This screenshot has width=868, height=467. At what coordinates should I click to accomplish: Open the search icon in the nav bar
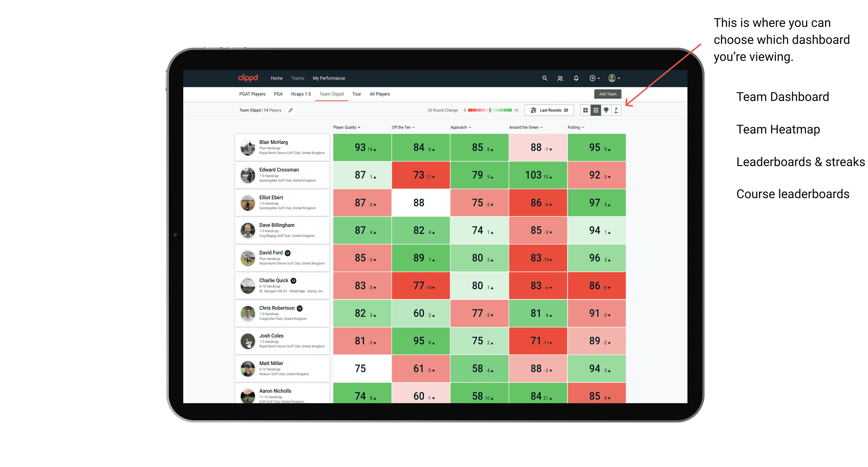tap(544, 78)
